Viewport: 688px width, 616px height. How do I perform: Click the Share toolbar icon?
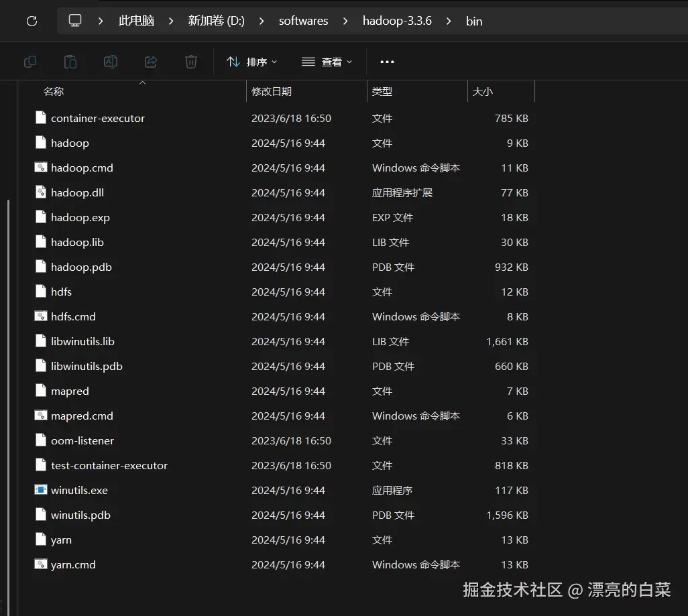[151, 62]
